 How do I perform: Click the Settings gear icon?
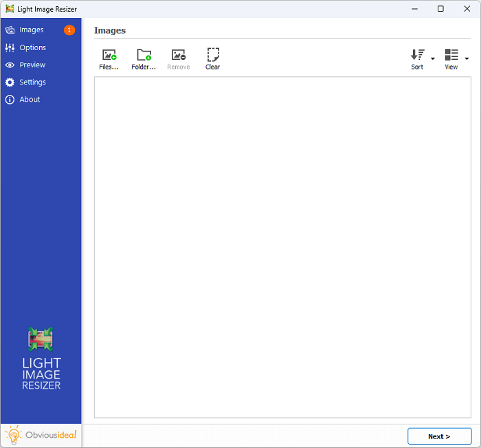10,82
